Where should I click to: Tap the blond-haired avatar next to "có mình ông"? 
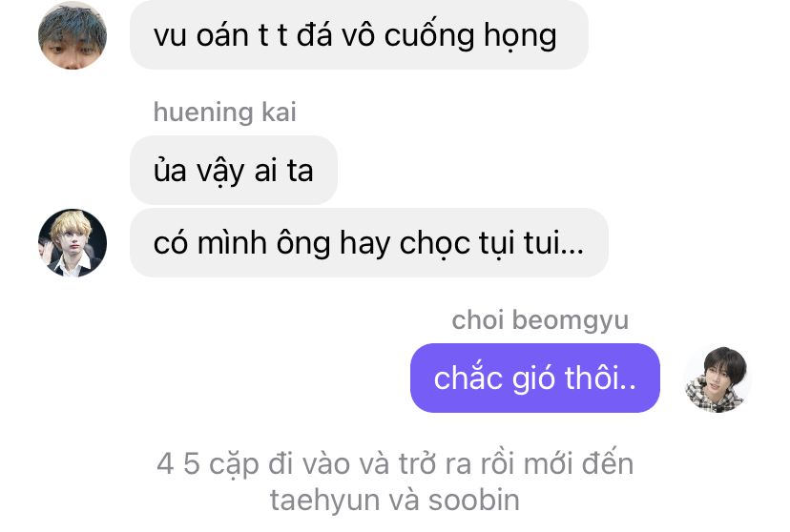pyautogui.click(x=73, y=242)
